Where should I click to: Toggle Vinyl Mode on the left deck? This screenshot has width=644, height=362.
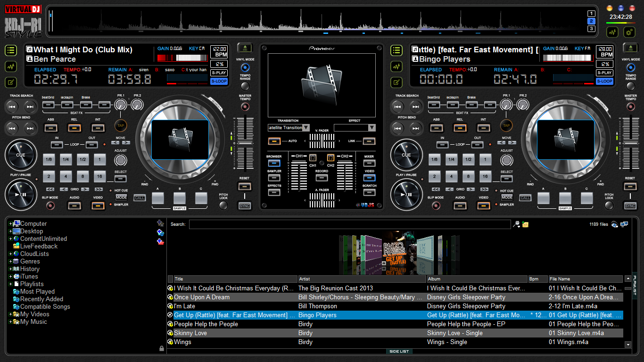(x=245, y=67)
